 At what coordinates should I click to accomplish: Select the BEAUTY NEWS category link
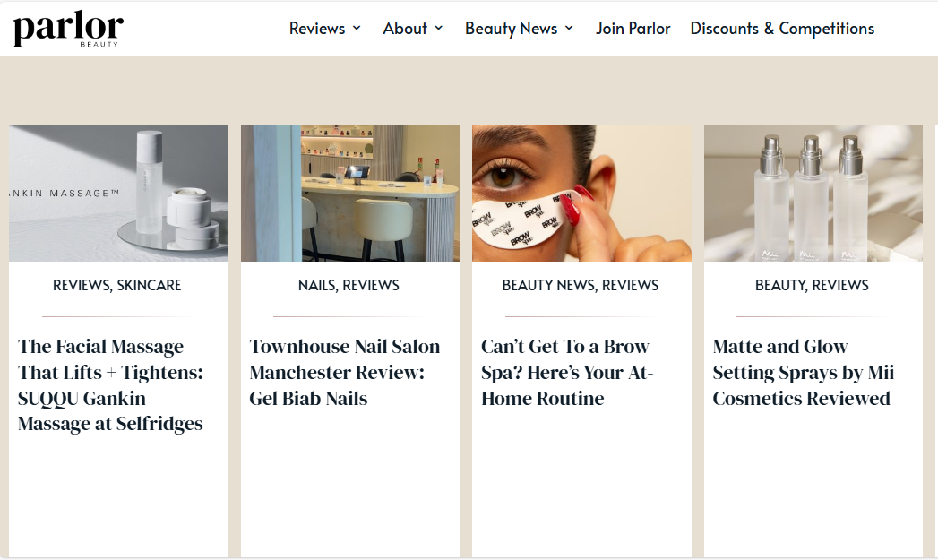tap(550, 286)
